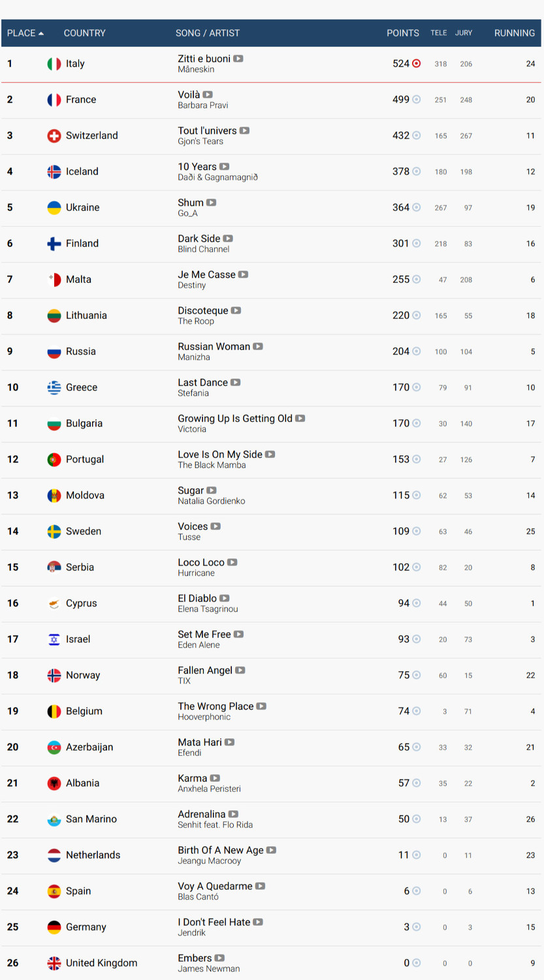Image resolution: width=544 pixels, height=980 pixels.
Task: Sort table by Place column
Action: pos(25,33)
